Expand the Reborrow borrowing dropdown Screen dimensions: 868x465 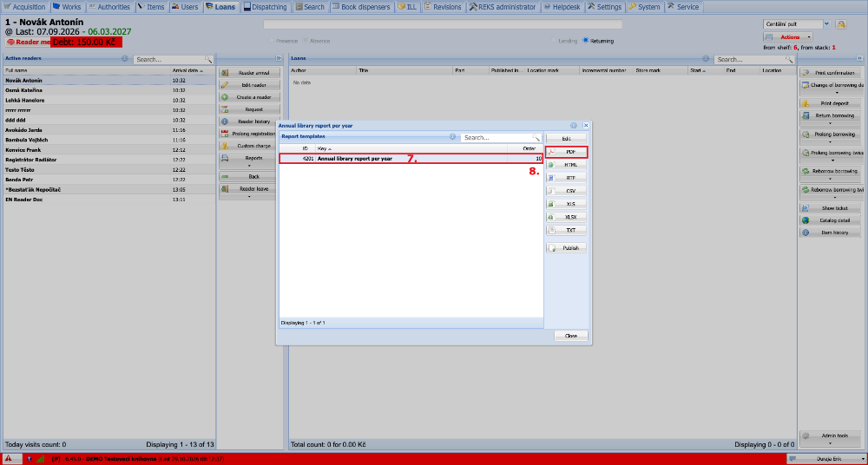pyautogui.click(x=831, y=174)
